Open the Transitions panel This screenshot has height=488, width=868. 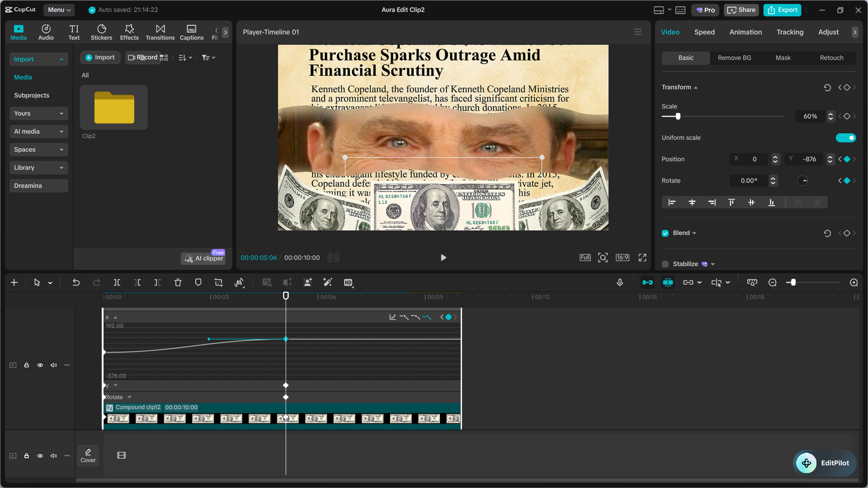coord(160,32)
